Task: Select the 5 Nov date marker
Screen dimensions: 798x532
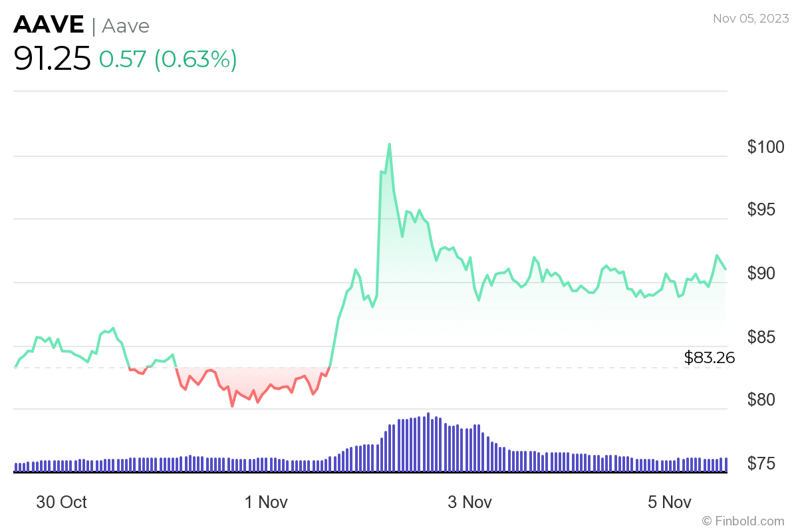Action: click(x=670, y=502)
